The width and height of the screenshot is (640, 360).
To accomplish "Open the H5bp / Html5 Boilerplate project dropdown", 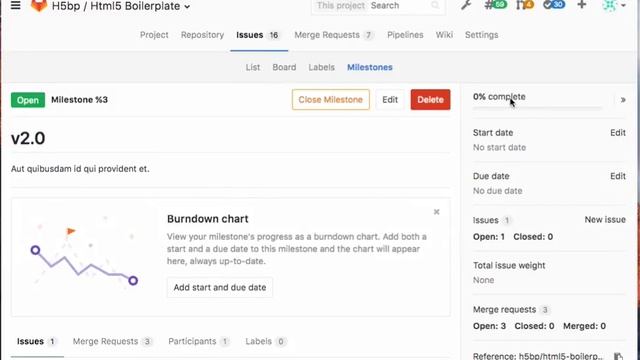I will (x=121, y=6).
